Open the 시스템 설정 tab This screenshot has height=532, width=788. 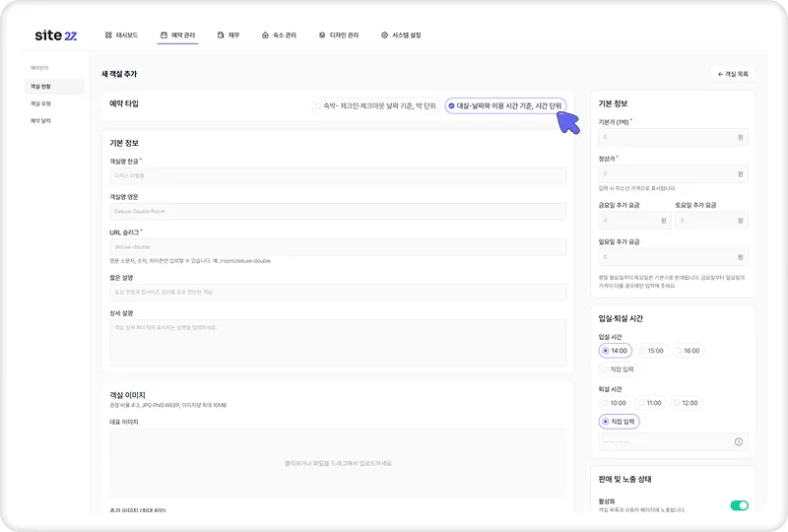click(401, 35)
